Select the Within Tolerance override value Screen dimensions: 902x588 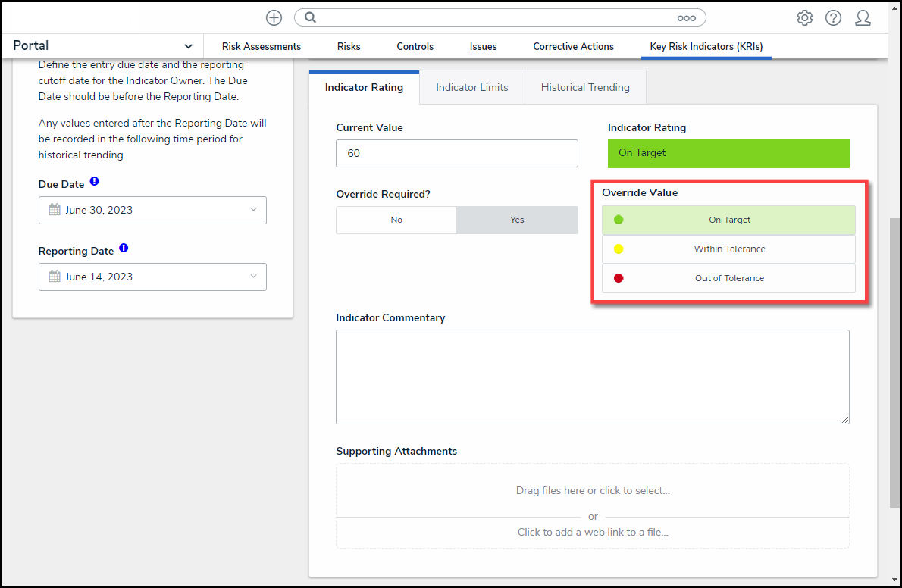tap(728, 249)
